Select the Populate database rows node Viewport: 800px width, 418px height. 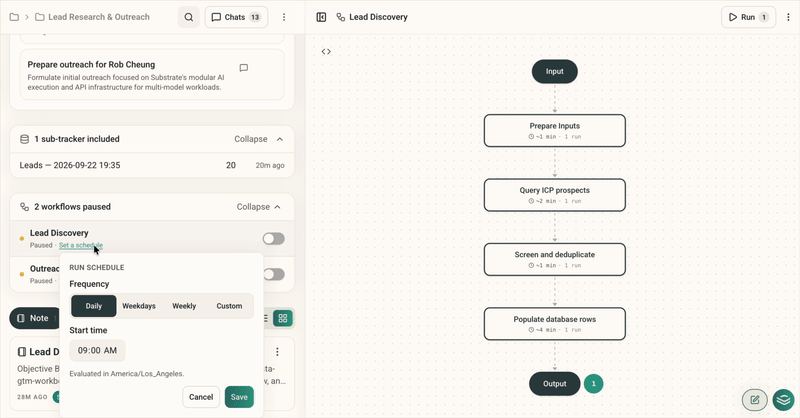click(555, 324)
